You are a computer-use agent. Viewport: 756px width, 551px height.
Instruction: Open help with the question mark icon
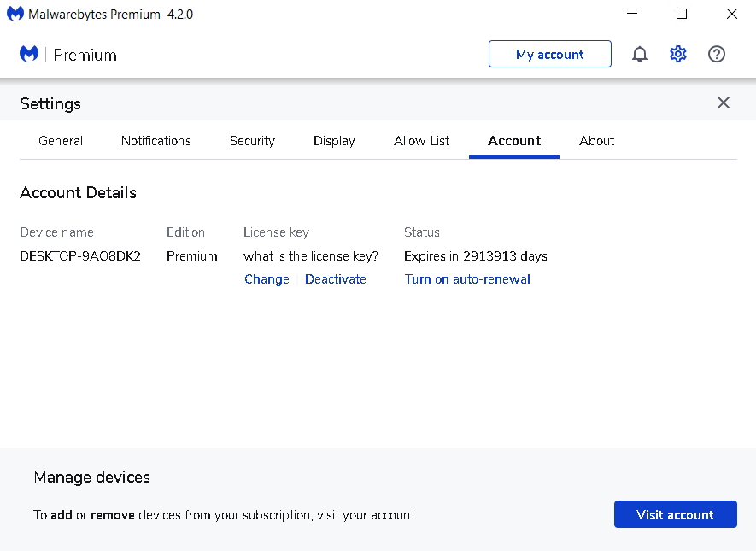[716, 54]
